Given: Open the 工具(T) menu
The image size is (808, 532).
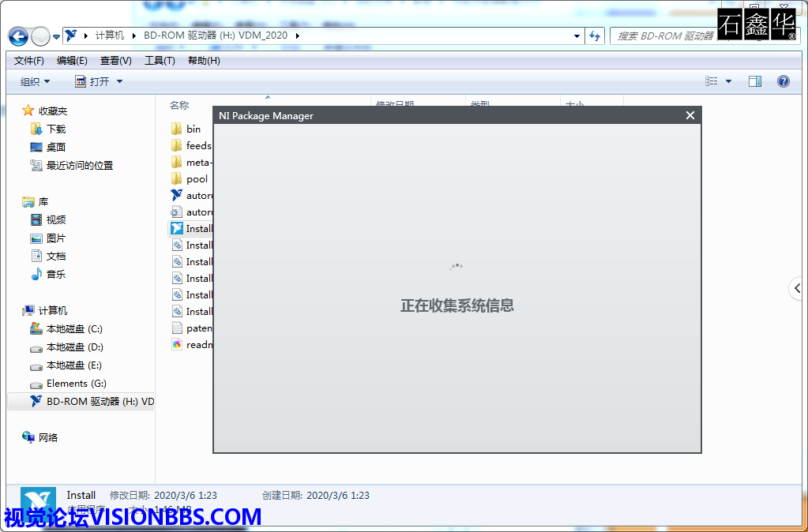Looking at the screenshot, I should (x=160, y=61).
